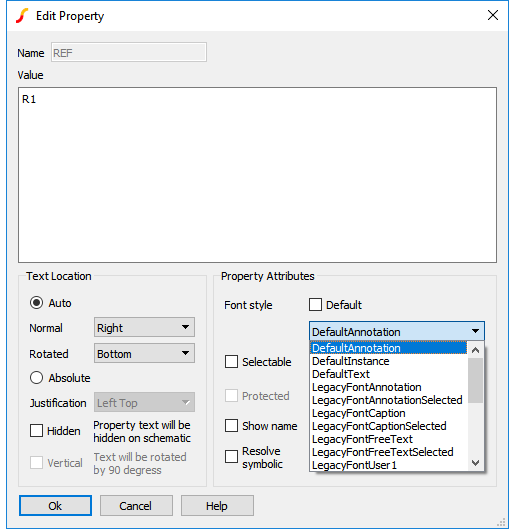Click the SIMetrix logo icon in title bar

pyautogui.click(x=22, y=16)
